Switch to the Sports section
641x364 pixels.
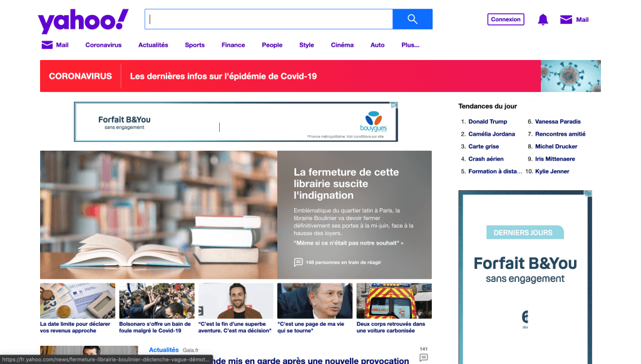pyautogui.click(x=195, y=44)
